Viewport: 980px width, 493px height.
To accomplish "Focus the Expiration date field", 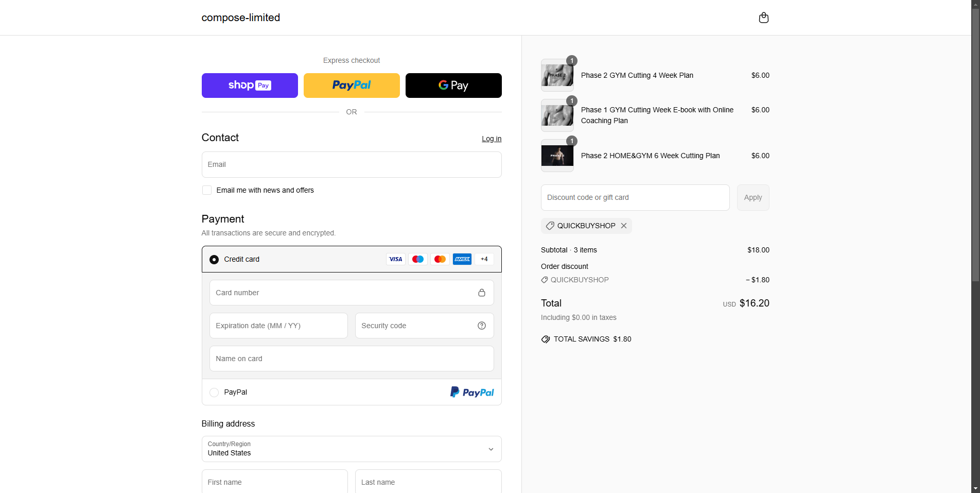I will (278, 326).
